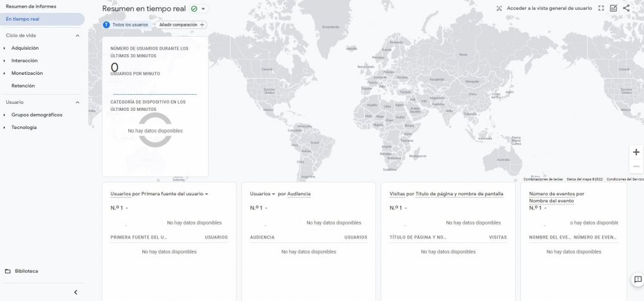Image resolution: width=644 pixels, height=301 pixels.
Task: Expand Monetización tree item
Action: pyautogui.click(x=5, y=73)
